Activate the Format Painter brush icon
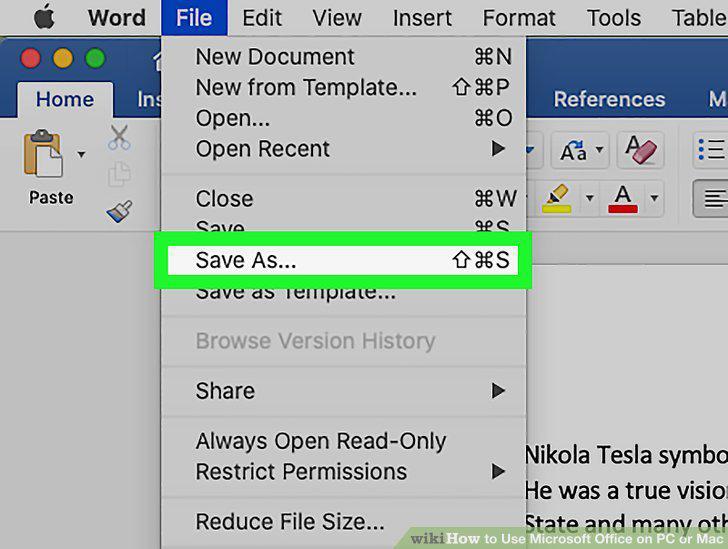Image resolution: width=728 pixels, height=549 pixels. coord(119,211)
